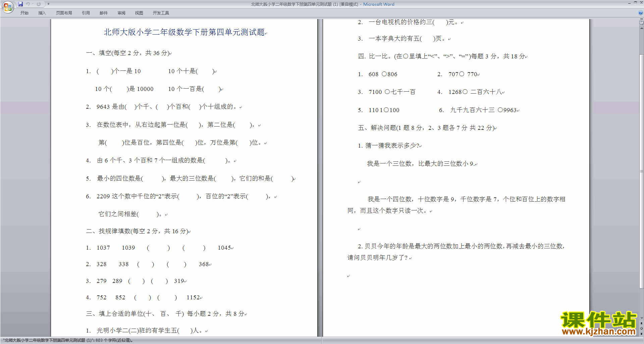Viewport: 644px width, 344px height.
Task: Select the 审阅 ribbon tab
Action: [121, 13]
